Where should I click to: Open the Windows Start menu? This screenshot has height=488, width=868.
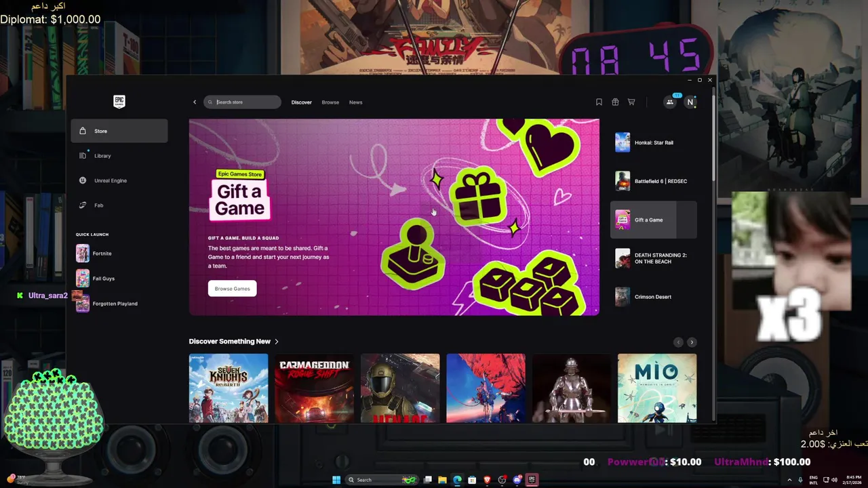click(x=336, y=480)
